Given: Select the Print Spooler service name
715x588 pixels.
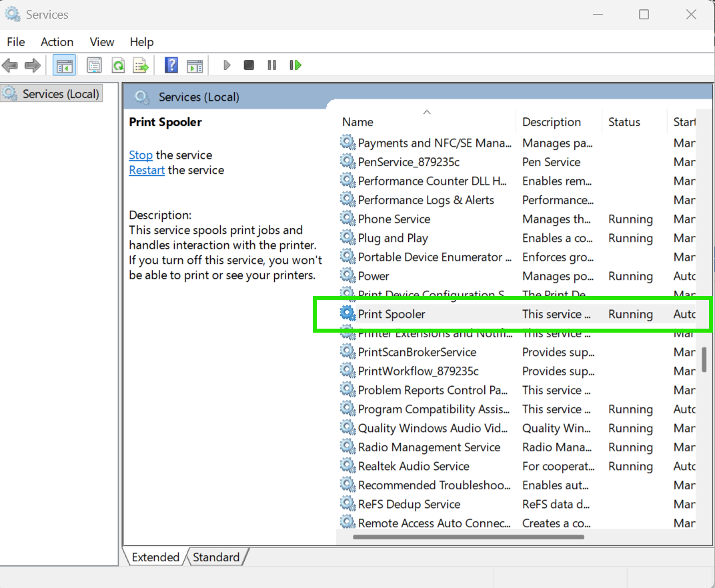Looking at the screenshot, I should point(392,314).
